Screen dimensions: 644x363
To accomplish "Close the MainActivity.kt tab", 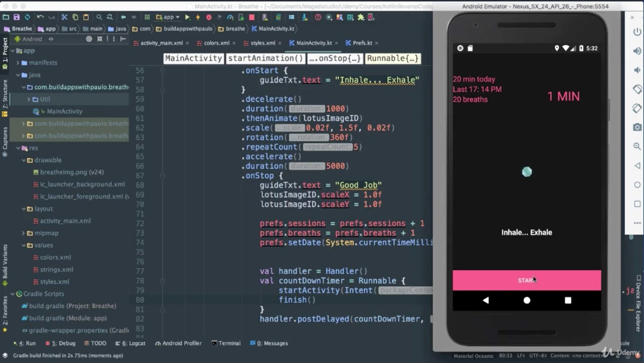I will pyautogui.click(x=336, y=43).
